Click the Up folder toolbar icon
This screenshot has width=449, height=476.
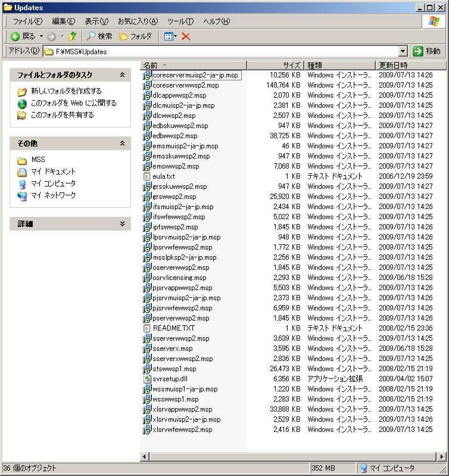pyautogui.click(x=72, y=36)
